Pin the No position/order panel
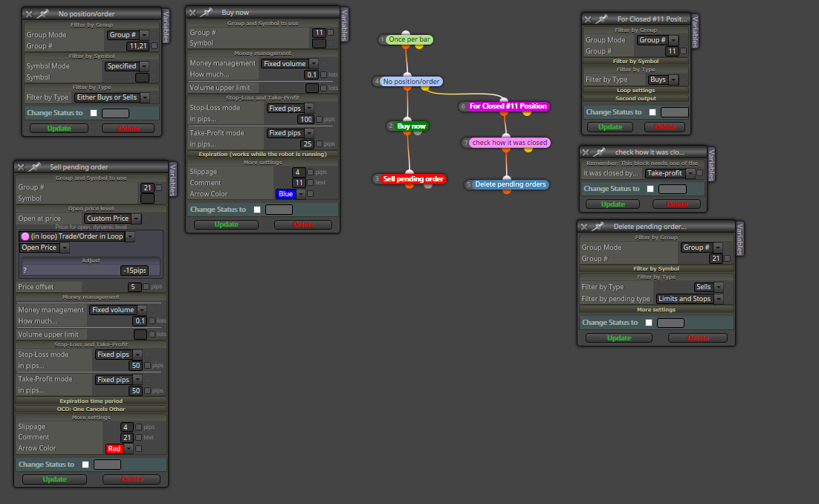The height and width of the screenshot is (504, 819). coord(43,13)
